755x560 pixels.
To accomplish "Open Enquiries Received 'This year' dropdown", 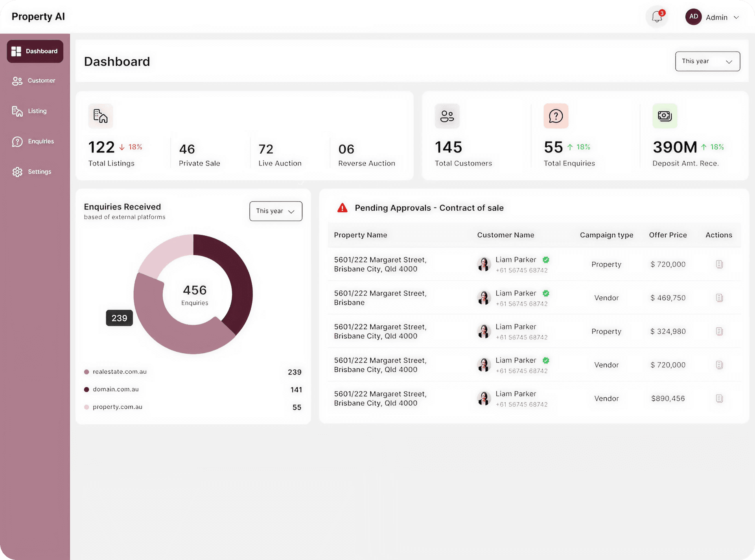I will point(276,211).
